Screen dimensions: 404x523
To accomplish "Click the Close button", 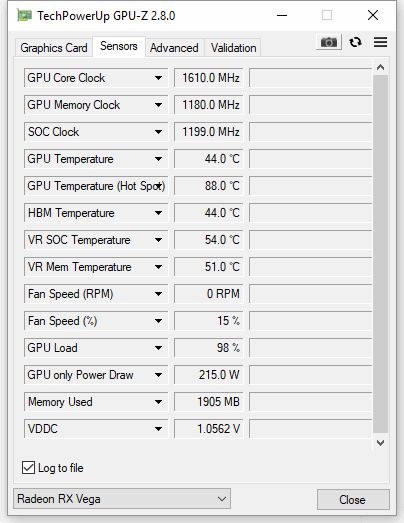I will (x=353, y=499).
